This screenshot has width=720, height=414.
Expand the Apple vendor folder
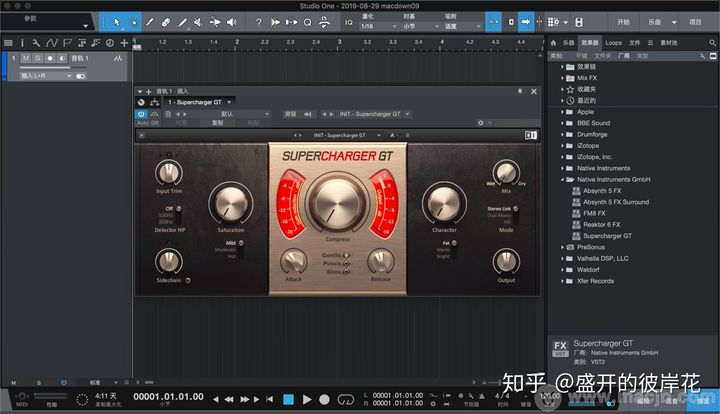[562, 112]
